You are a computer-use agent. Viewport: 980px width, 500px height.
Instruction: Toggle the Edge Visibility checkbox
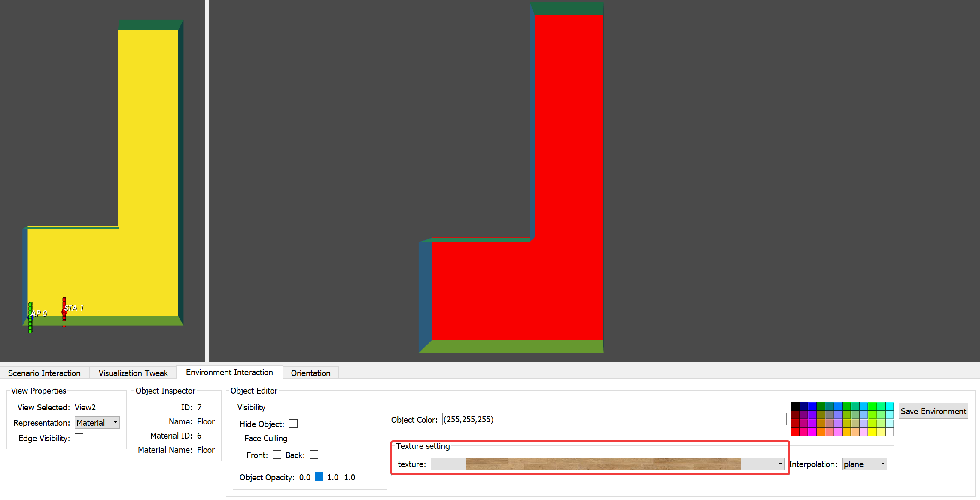pyautogui.click(x=79, y=438)
